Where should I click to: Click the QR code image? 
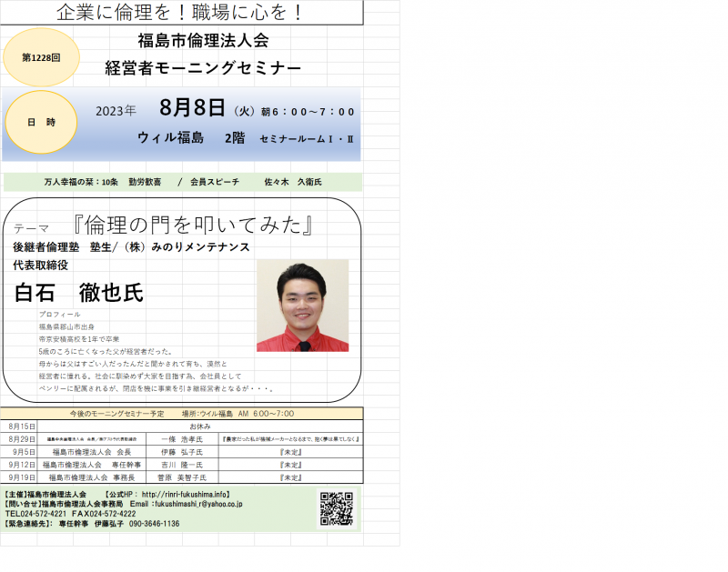pos(336,509)
